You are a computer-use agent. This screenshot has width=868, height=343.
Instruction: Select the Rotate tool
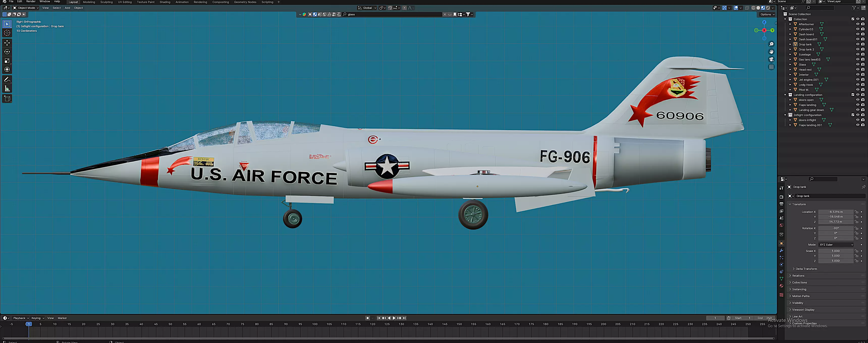pyautogui.click(x=7, y=52)
